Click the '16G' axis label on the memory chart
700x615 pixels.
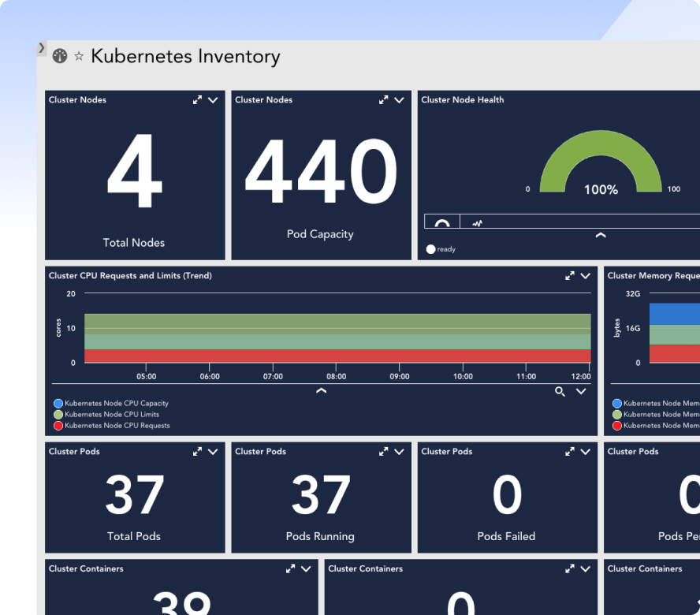633,328
